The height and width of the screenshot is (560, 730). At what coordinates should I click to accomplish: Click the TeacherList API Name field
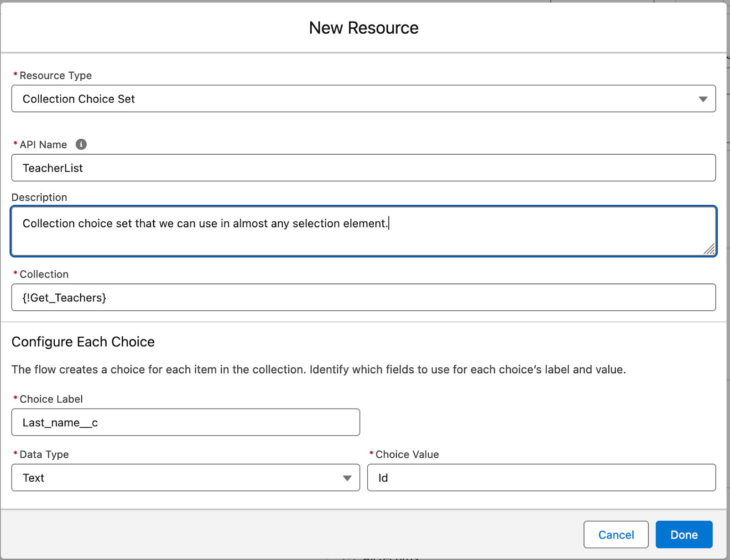(363, 168)
